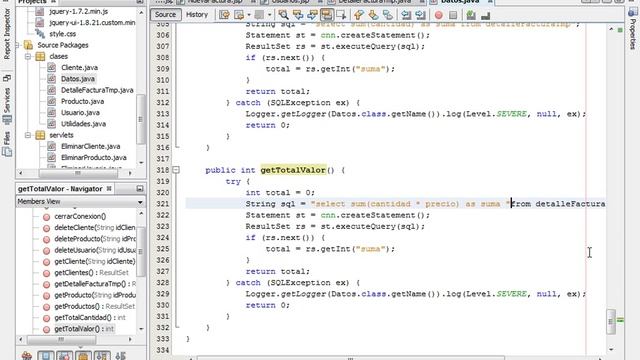The height and width of the screenshot is (360, 640).
Task: Open the Files side panel
Action: [7, 145]
